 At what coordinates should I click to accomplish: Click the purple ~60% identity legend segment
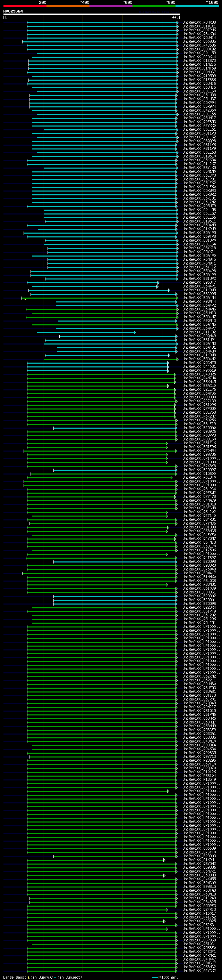coord(111,6)
